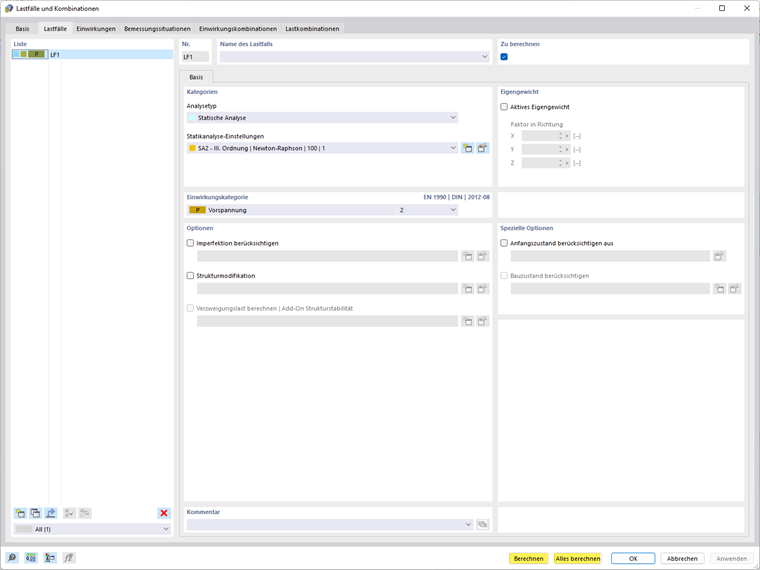Switch to Bemessungssituationen tab
This screenshot has width=760, height=570.
click(x=157, y=29)
